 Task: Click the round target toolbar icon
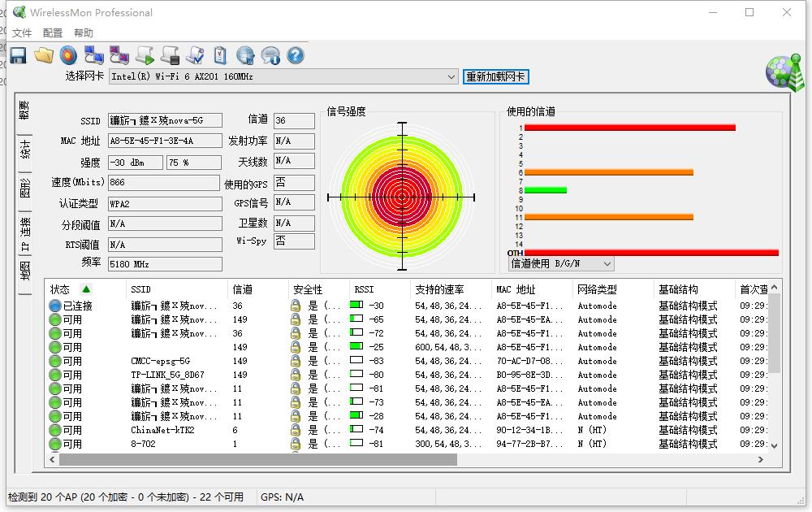[69, 55]
